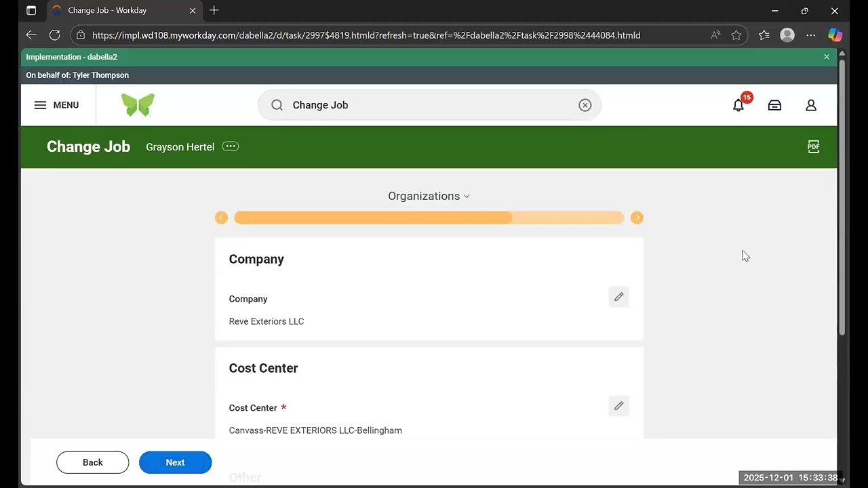
Task: Edit Company with the pencil icon
Action: pos(618,297)
